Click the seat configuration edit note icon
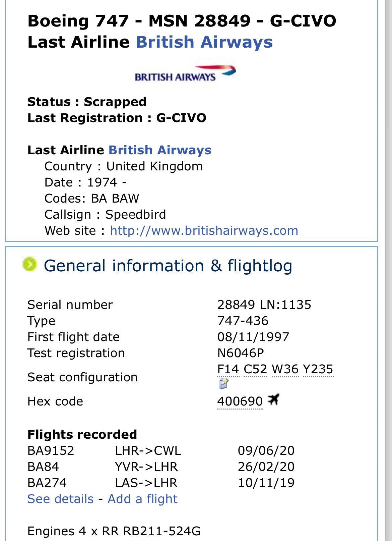The image size is (392, 541). 223,383
